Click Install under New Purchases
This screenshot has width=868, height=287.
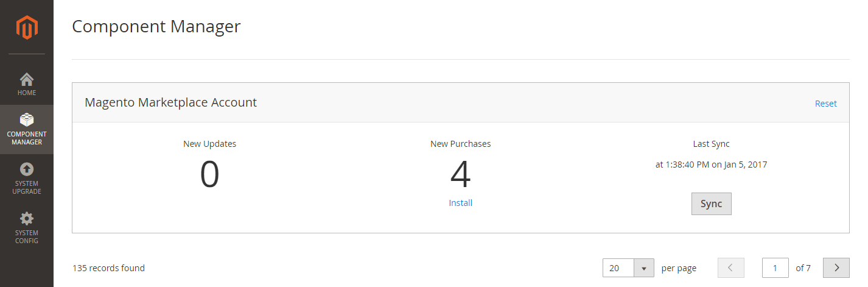point(461,203)
